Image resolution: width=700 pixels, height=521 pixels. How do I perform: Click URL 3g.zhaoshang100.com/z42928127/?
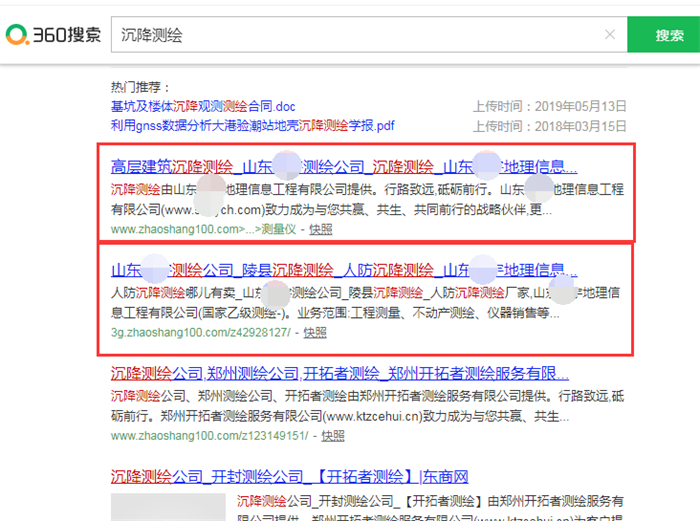pos(200,333)
